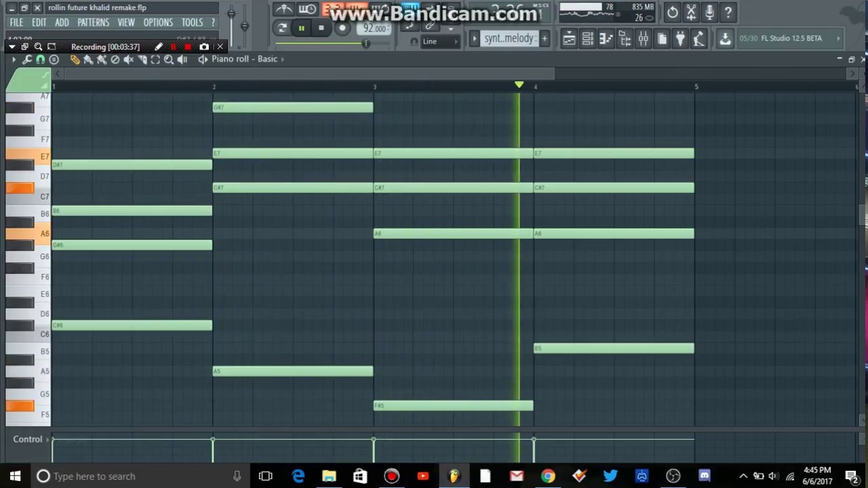This screenshot has height=488, width=868.
Task: Open the pattern options arrow left of synt..melody
Action: [x=474, y=39]
